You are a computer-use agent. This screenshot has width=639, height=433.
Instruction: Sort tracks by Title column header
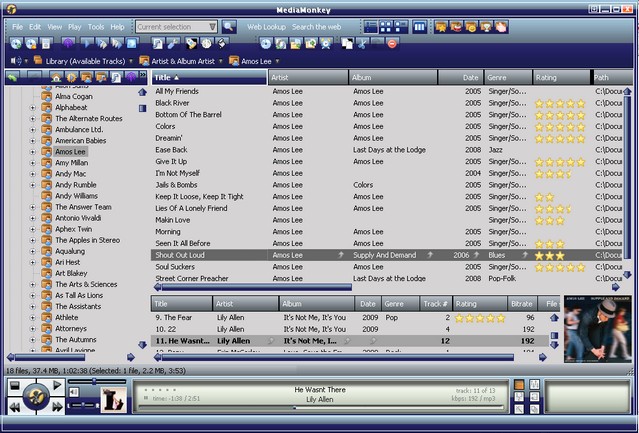click(x=209, y=77)
